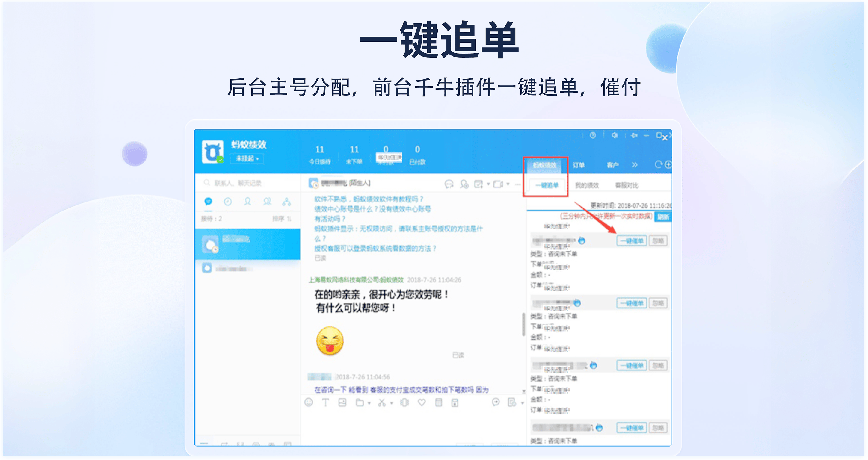Open the 我的绩效 sub-tab

click(587, 185)
